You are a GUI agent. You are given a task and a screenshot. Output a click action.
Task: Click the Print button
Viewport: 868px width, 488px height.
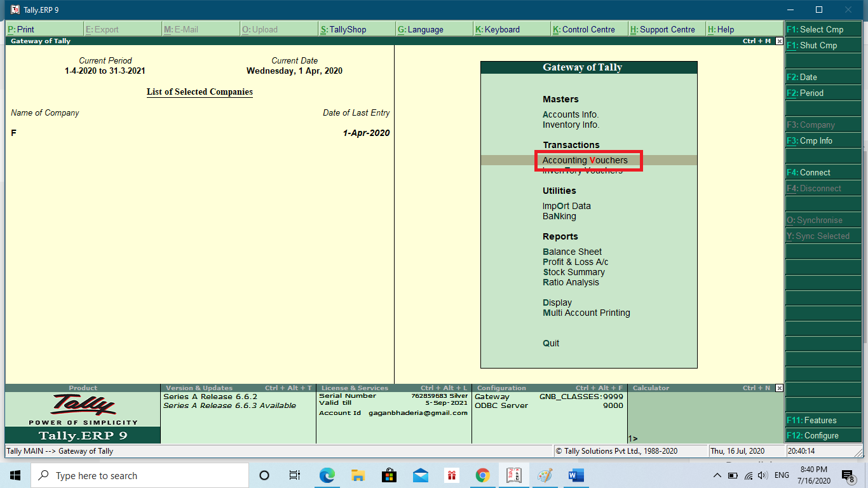44,29
